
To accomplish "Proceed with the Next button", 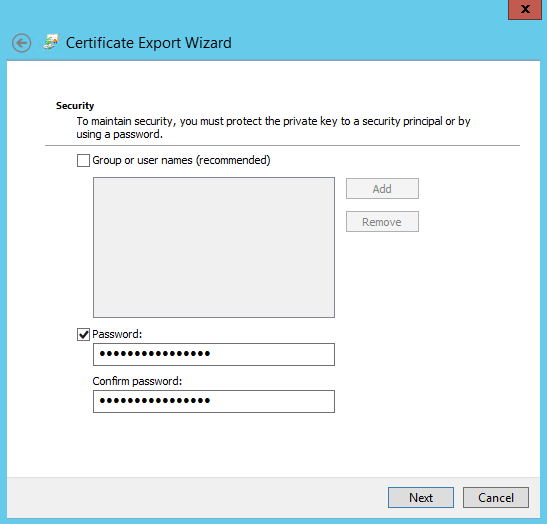I will tap(421, 497).
